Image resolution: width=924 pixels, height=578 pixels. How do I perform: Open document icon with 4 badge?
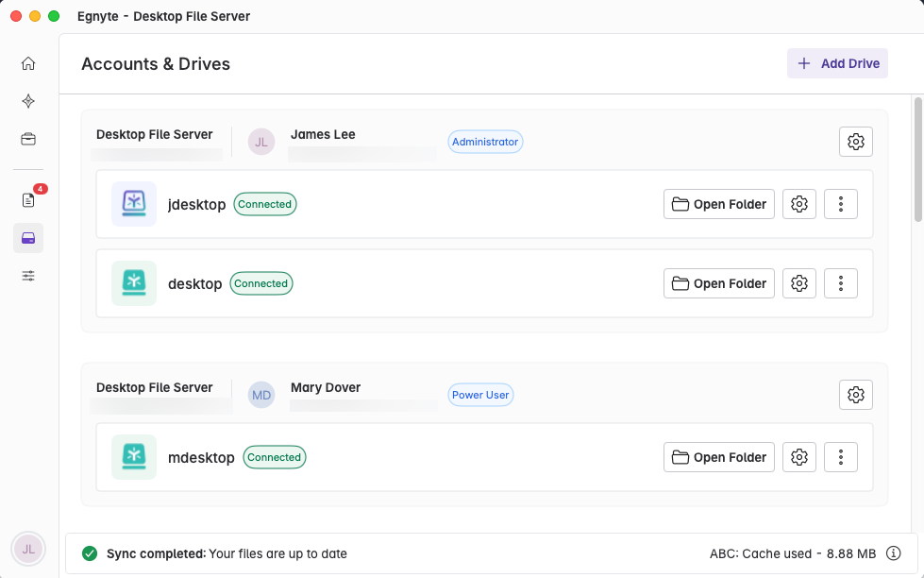[28, 200]
